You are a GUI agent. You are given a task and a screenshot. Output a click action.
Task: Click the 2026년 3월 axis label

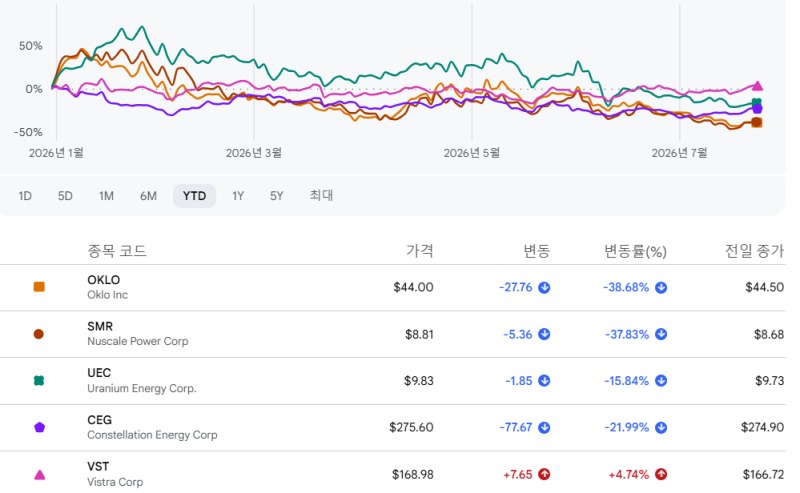[x=254, y=153]
